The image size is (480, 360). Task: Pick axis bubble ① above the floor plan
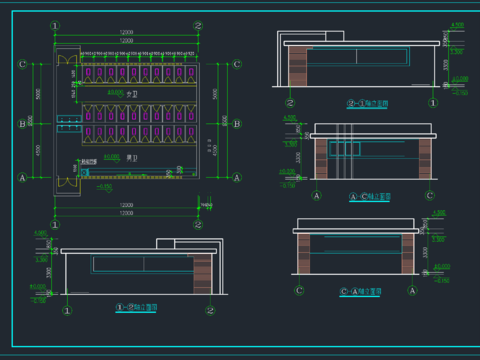tap(55, 26)
